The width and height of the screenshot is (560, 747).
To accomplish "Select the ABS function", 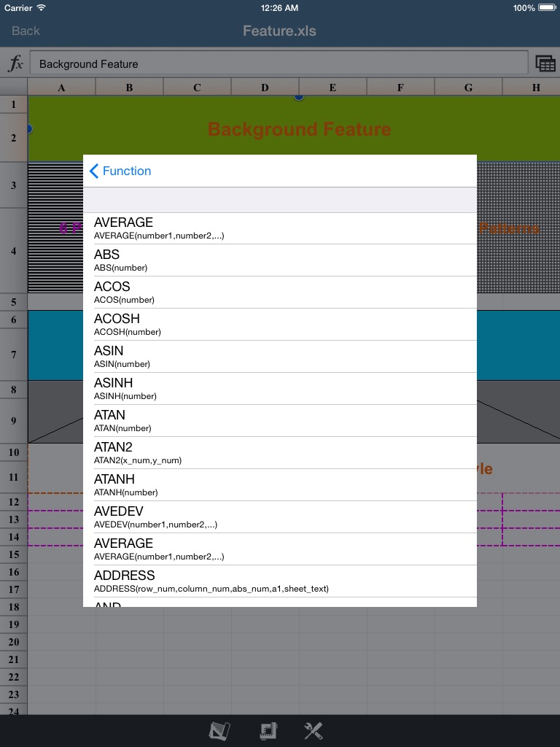I will tap(280, 260).
